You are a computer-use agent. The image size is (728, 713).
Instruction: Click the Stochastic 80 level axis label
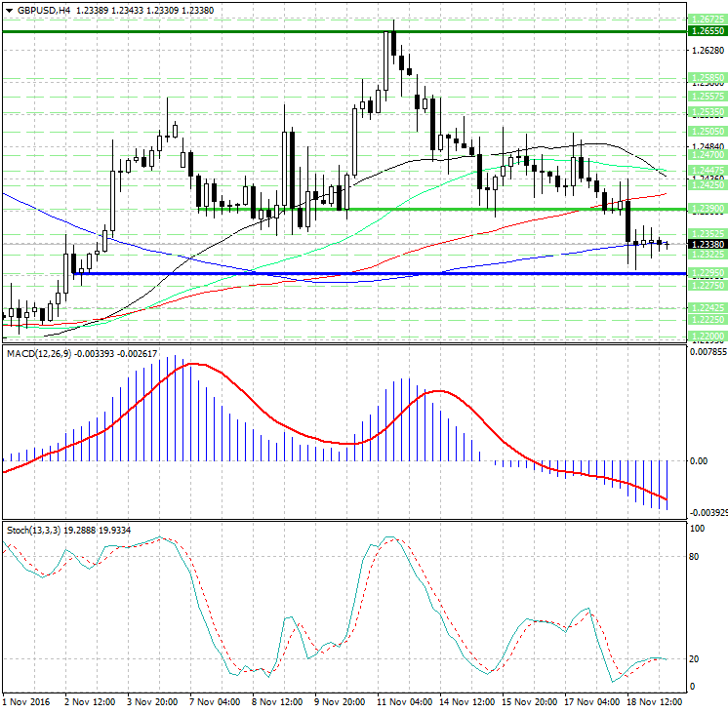tap(696, 557)
